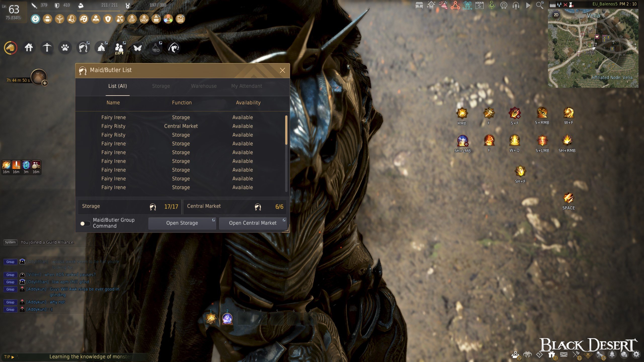Open the maid/butler hair icon in quick bar
Viewport: 644px width, 362px height.
(x=83, y=48)
